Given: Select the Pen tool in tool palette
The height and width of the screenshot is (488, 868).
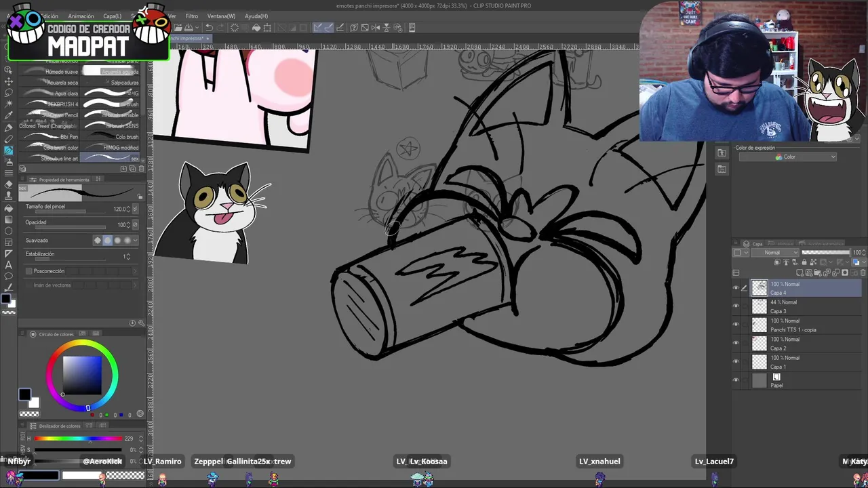Looking at the screenshot, I should [8, 127].
